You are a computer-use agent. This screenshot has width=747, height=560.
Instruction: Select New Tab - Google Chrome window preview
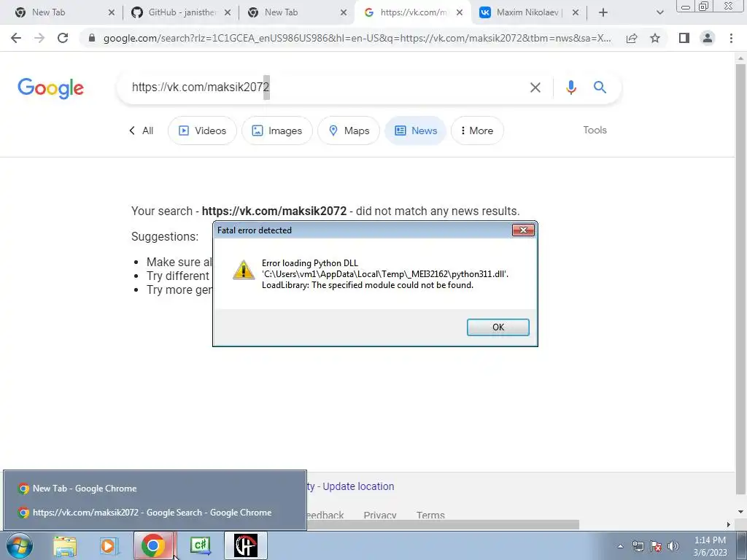[x=155, y=488]
